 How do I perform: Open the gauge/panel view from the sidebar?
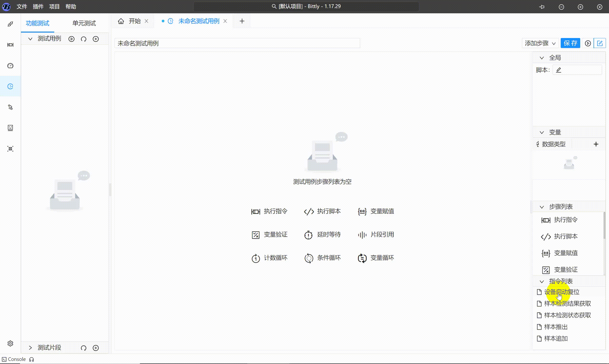coord(10,66)
